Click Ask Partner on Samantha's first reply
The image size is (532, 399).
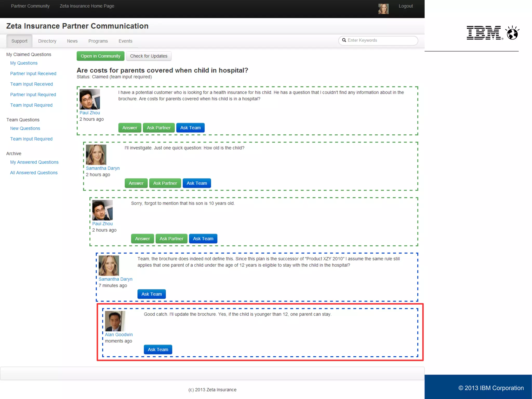tap(165, 183)
